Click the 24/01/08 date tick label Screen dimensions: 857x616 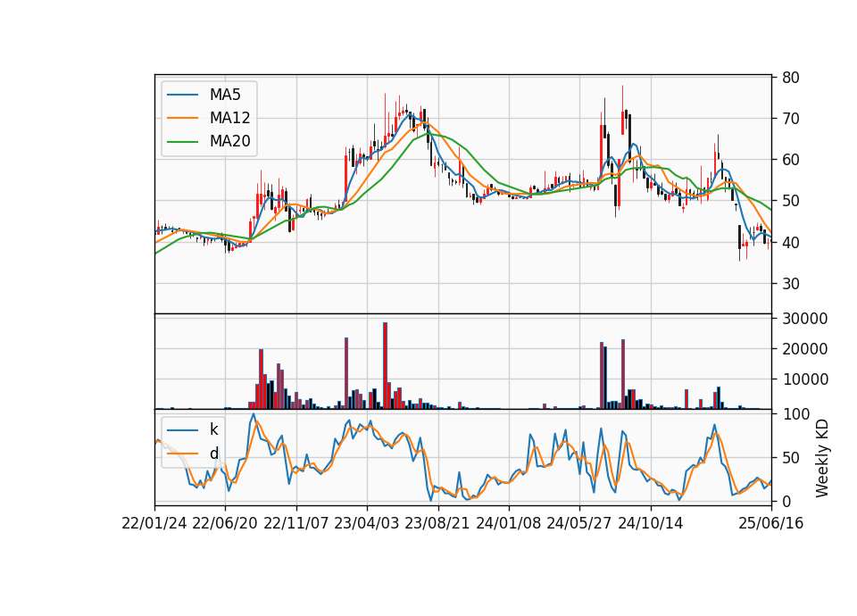point(508,523)
